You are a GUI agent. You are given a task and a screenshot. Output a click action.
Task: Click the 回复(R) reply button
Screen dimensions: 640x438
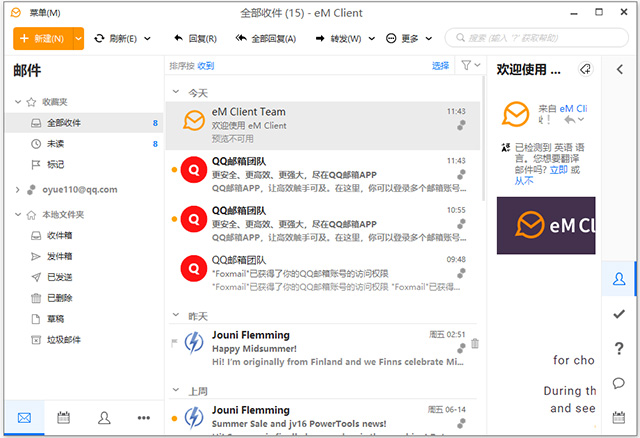196,38
